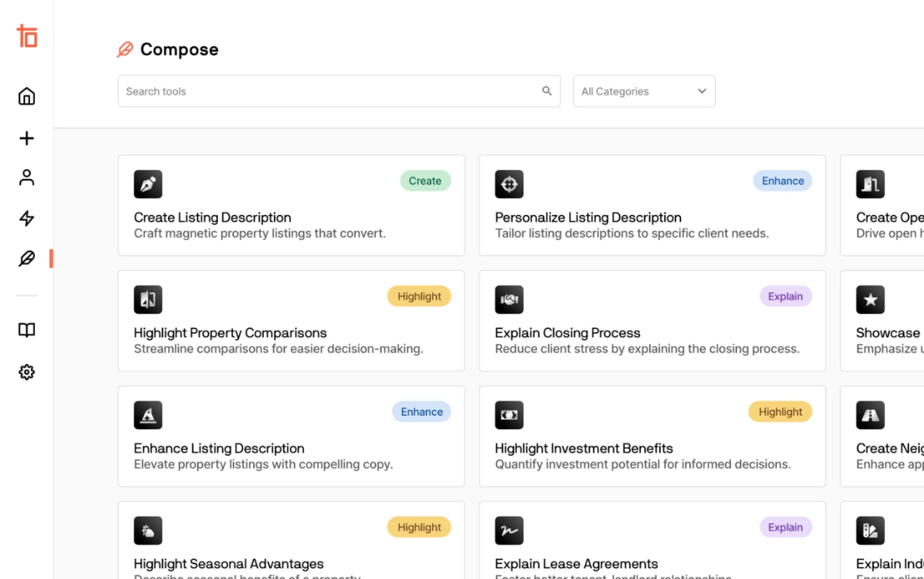Open the All Categories dropdown
The height and width of the screenshot is (579, 924).
click(x=644, y=91)
